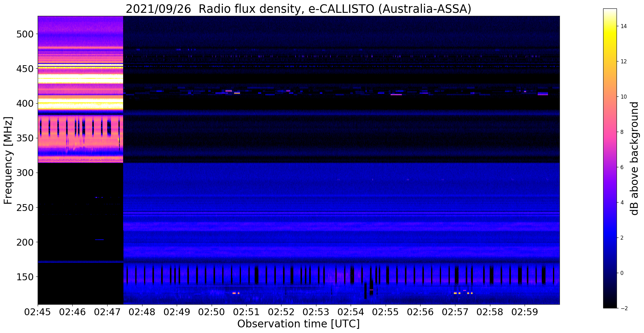The width and height of the screenshot is (644, 333).
Task: Click the 02:51 time tick label
Action: [247, 312]
